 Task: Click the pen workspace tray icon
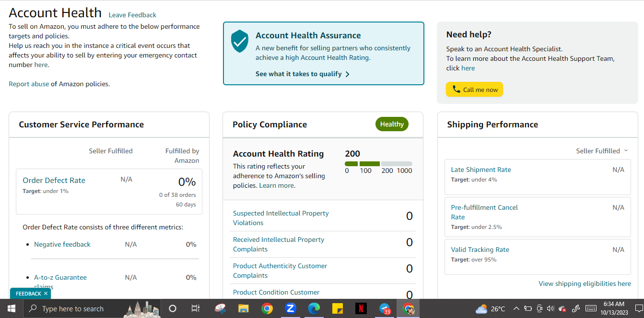pyautogui.click(x=576, y=308)
